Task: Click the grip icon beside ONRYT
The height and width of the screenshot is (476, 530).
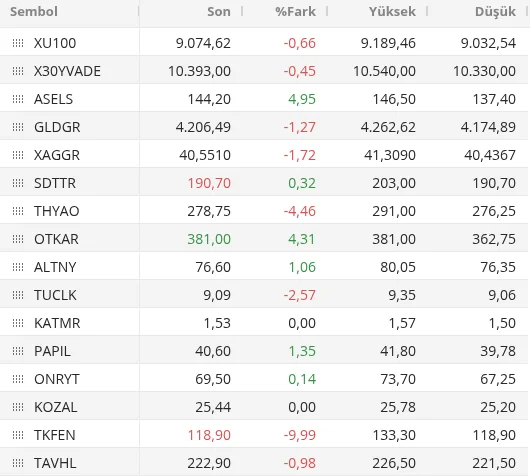Action: click(x=18, y=379)
